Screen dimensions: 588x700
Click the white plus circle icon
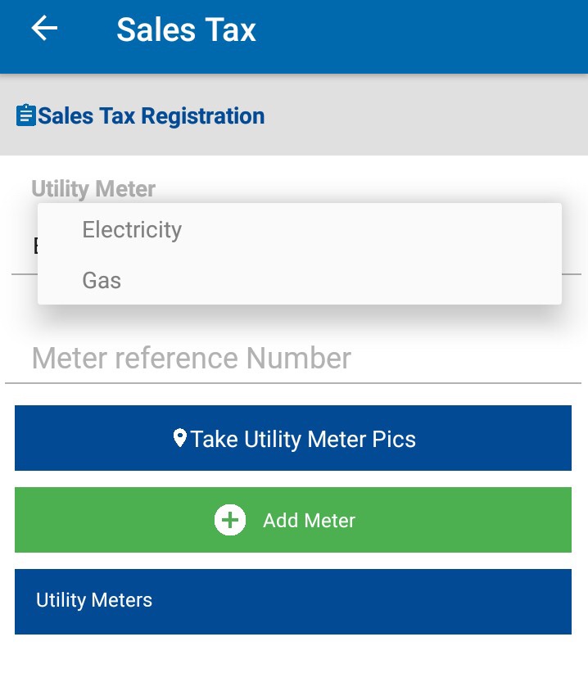[x=230, y=520]
